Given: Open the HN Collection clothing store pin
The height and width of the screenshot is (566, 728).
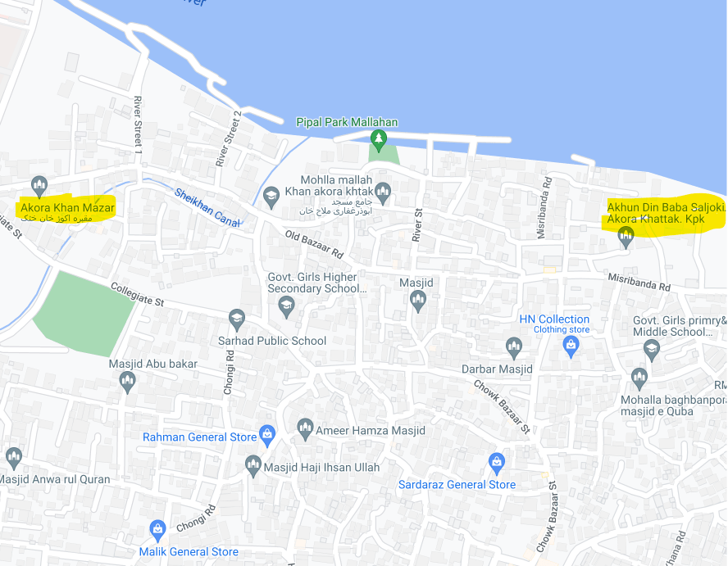Looking at the screenshot, I should click(571, 347).
